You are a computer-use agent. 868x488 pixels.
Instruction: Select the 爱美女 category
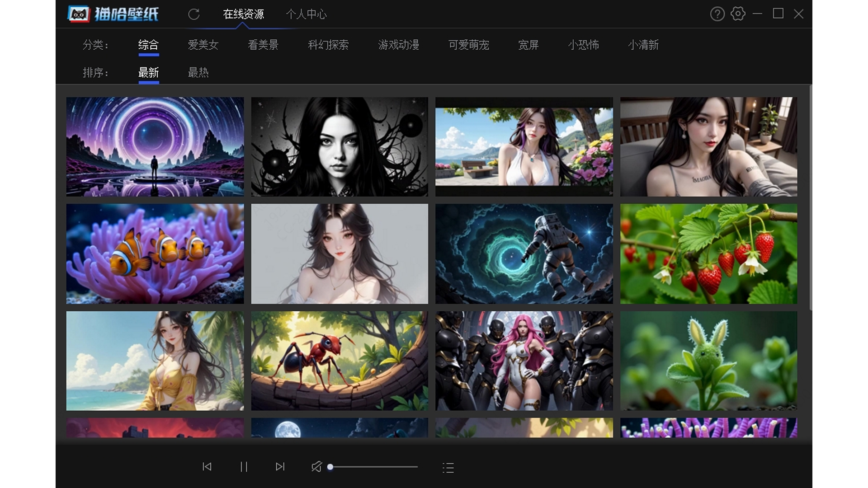click(x=203, y=45)
